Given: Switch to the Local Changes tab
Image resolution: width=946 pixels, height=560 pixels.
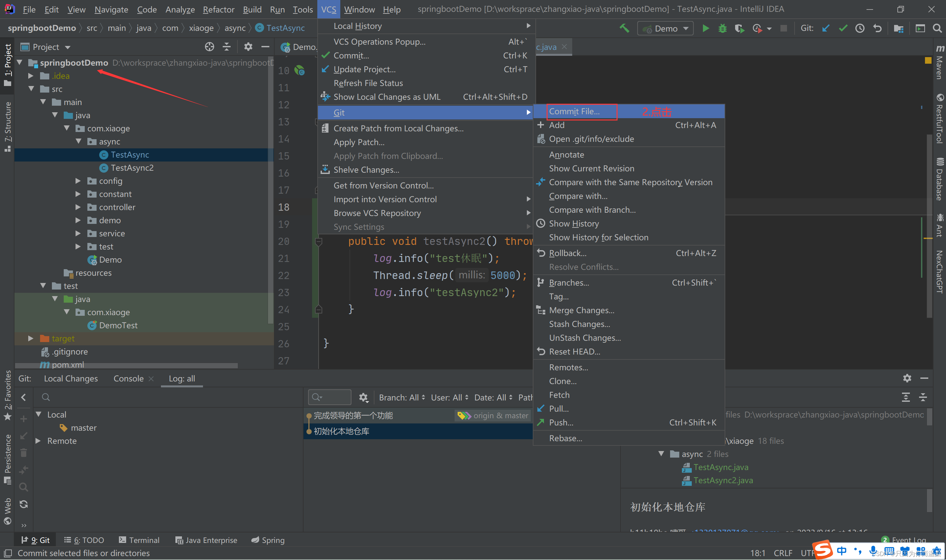Looking at the screenshot, I should (71, 378).
